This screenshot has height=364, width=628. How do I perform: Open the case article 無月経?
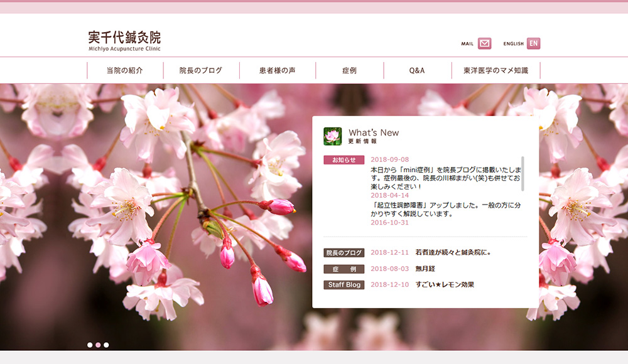pyautogui.click(x=425, y=269)
